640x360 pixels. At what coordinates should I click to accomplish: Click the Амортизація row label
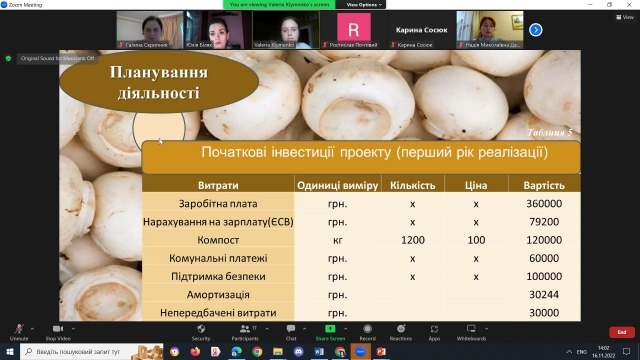coord(218,295)
